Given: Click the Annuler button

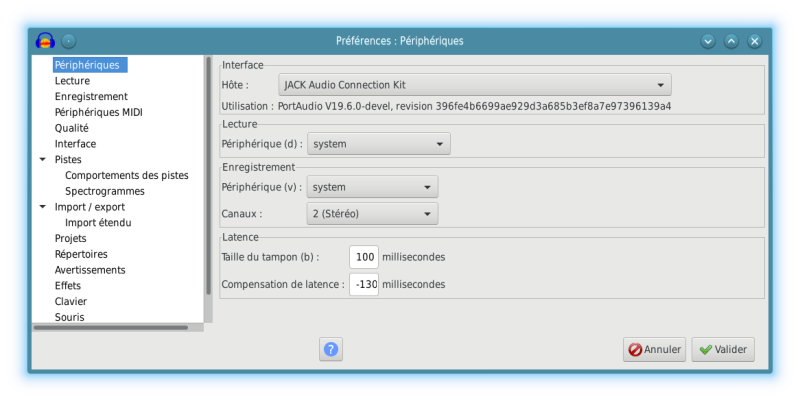Looking at the screenshot, I should coord(654,349).
